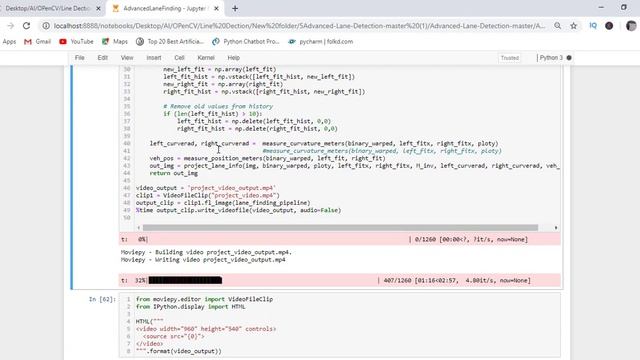Open the Help menu
Screen dimensions: 640x360
coord(233,58)
